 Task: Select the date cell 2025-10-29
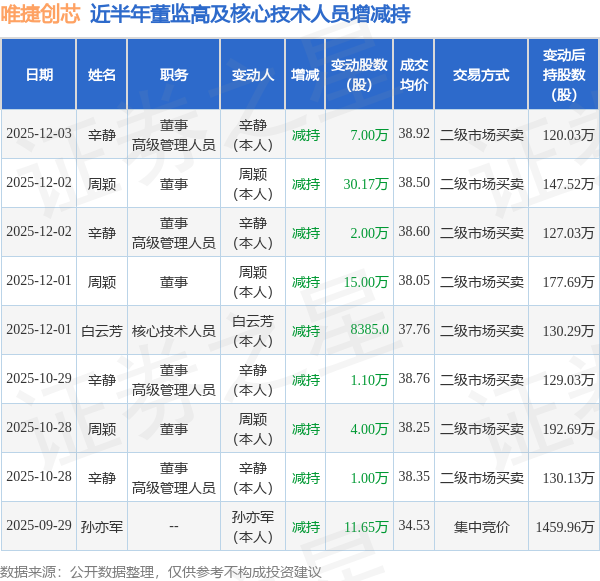[x=39, y=379]
